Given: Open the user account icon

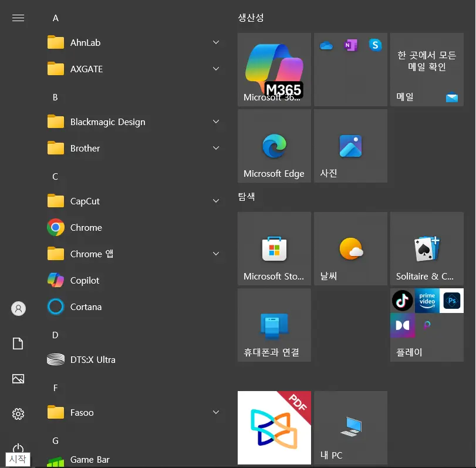Looking at the screenshot, I should pos(18,308).
